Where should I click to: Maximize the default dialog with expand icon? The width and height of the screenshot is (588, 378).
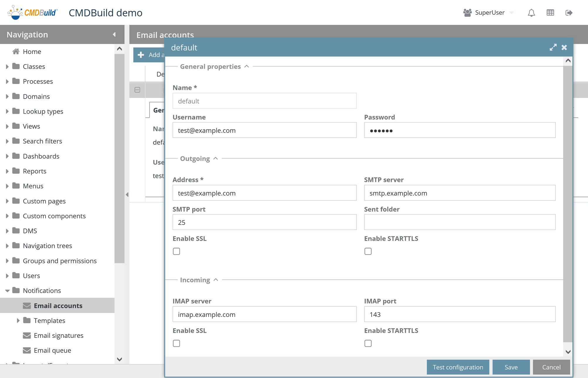pos(553,48)
